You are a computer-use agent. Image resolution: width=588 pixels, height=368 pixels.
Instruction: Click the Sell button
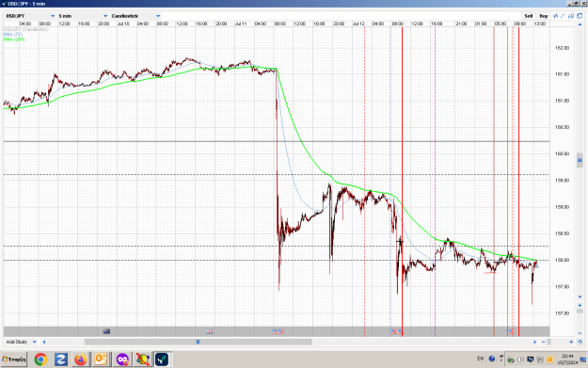tap(529, 16)
